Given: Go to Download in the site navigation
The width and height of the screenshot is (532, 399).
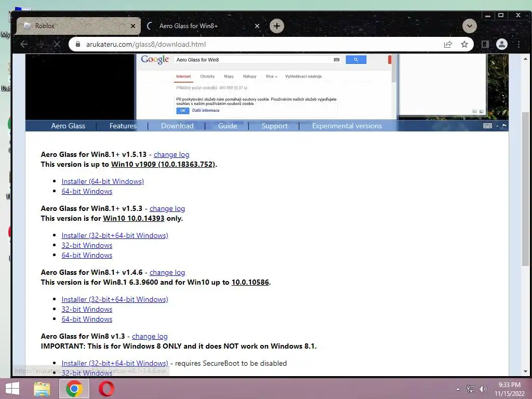Looking at the screenshot, I should point(177,126).
